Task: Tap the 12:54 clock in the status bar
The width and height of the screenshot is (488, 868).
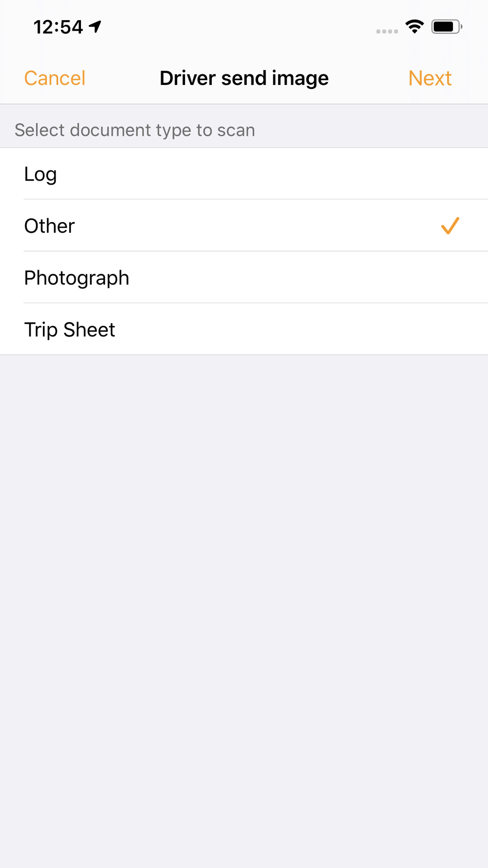Action: 58,27
